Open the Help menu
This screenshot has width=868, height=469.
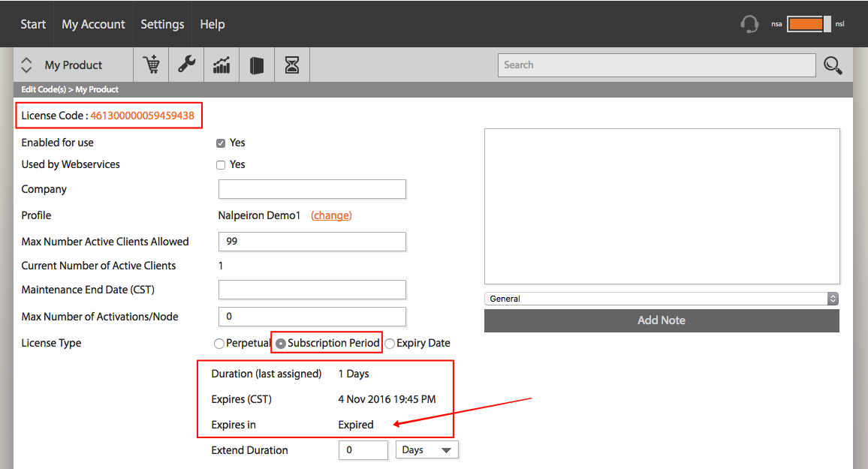212,24
